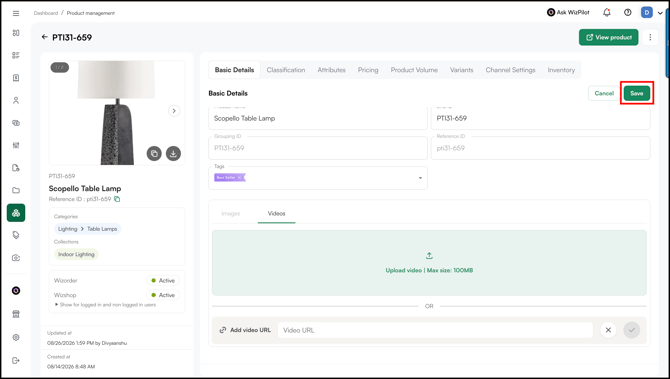Switch to the Channel Settings tab
Viewport: 670px width, 379px height.
point(510,70)
